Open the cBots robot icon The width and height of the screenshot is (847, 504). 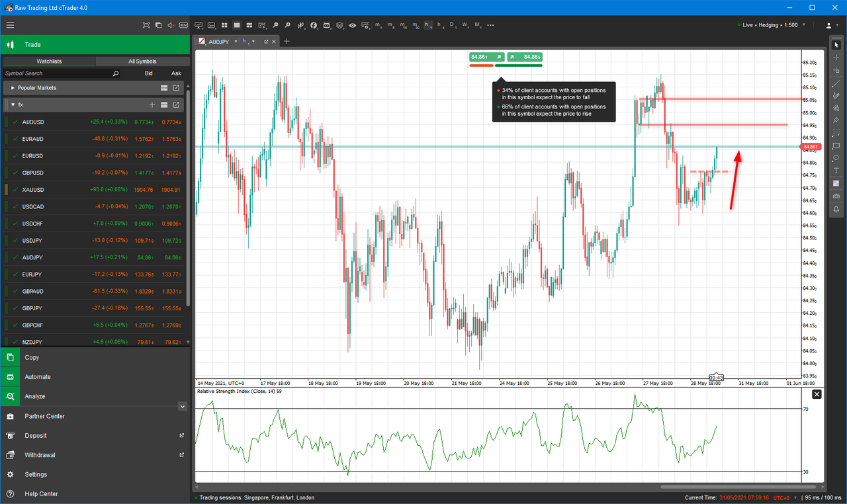pyautogui.click(x=326, y=25)
